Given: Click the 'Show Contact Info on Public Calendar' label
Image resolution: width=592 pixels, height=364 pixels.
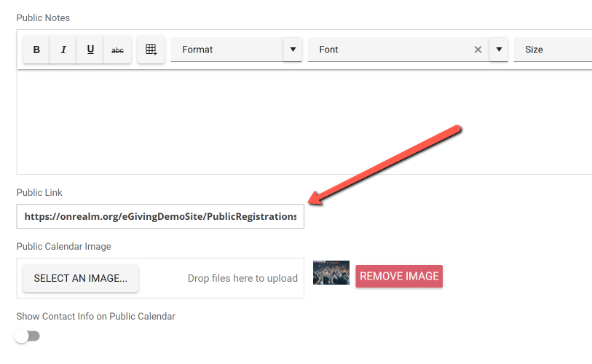Looking at the screenshot, I should point(96,317).
